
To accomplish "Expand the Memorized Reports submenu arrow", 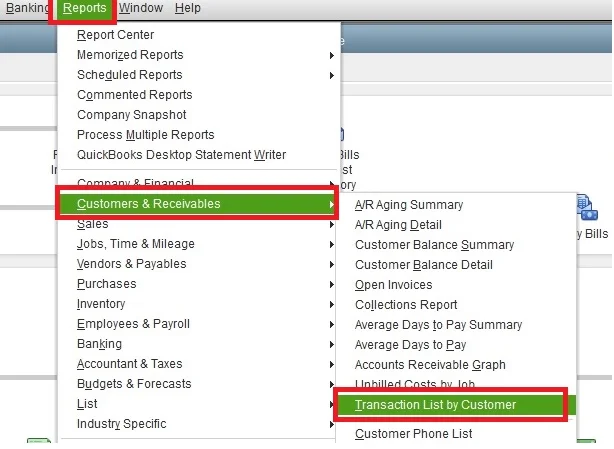I will [331, 55].
